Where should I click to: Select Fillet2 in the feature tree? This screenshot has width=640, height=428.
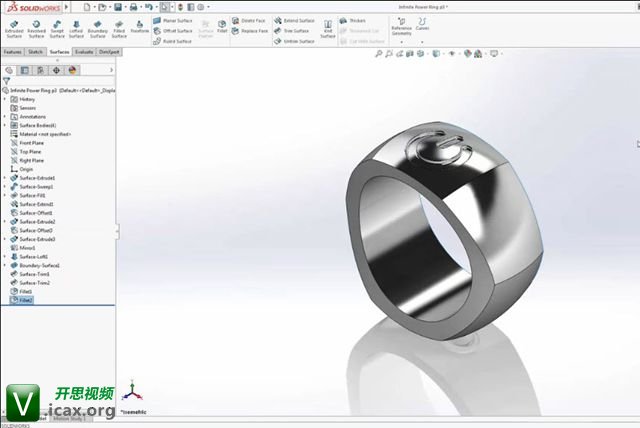coord(26,300)
